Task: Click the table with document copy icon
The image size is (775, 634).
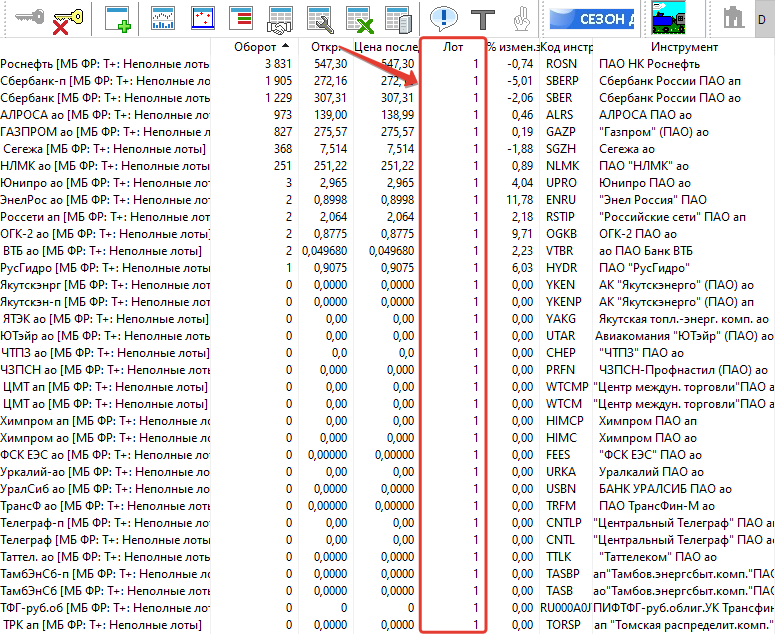Action: [x=399, y=17]
